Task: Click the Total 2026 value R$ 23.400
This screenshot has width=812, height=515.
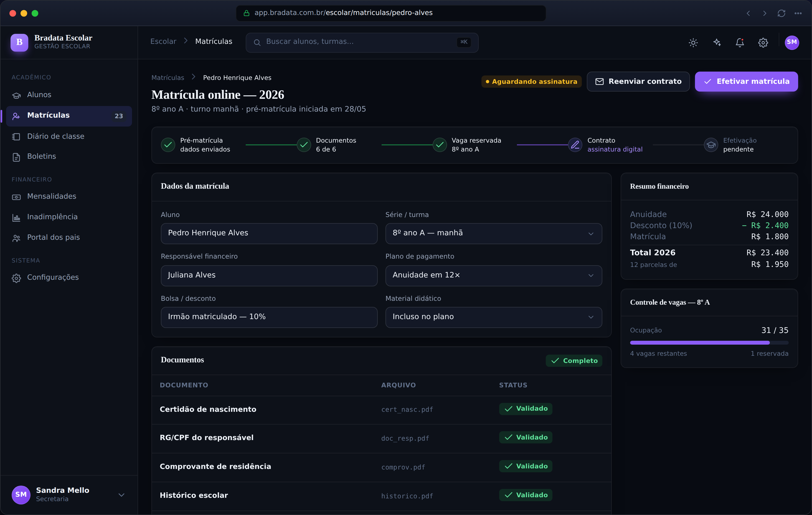Action: click(767, 253)
